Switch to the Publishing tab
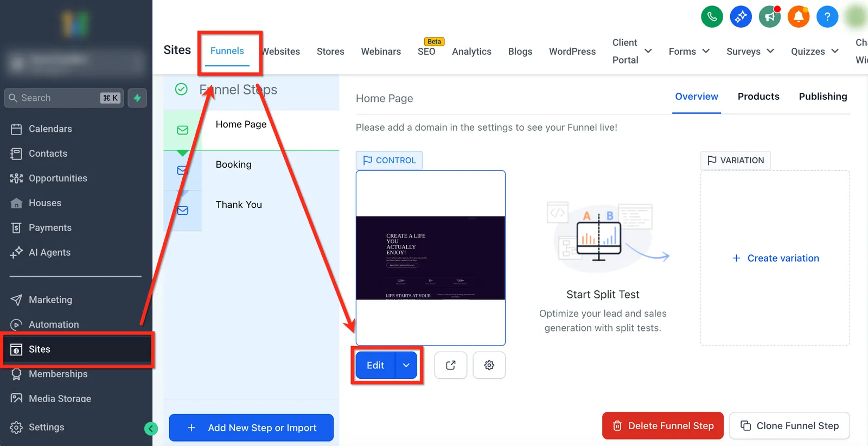The image size is (868, 446). [x=822, y=97]
